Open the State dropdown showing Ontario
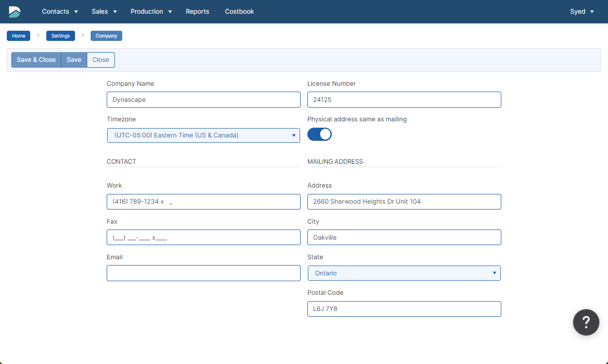Image resolution: width=608 pixels, height=364 pixels. (404, 273)
